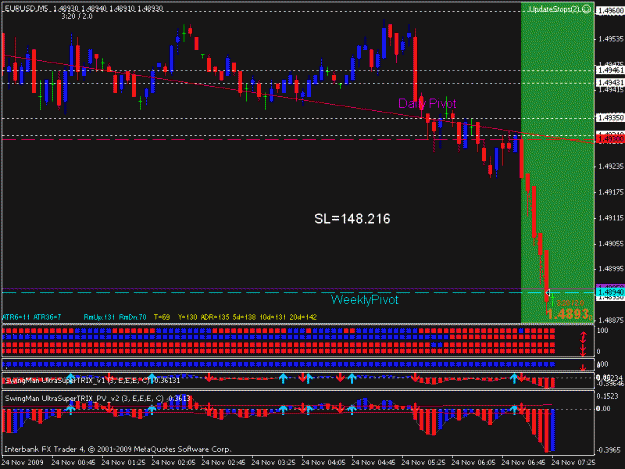Click the red double-headed arrow in the heat-map panel
Viewport: 625px width, 469px height.
tap(583, 338)
